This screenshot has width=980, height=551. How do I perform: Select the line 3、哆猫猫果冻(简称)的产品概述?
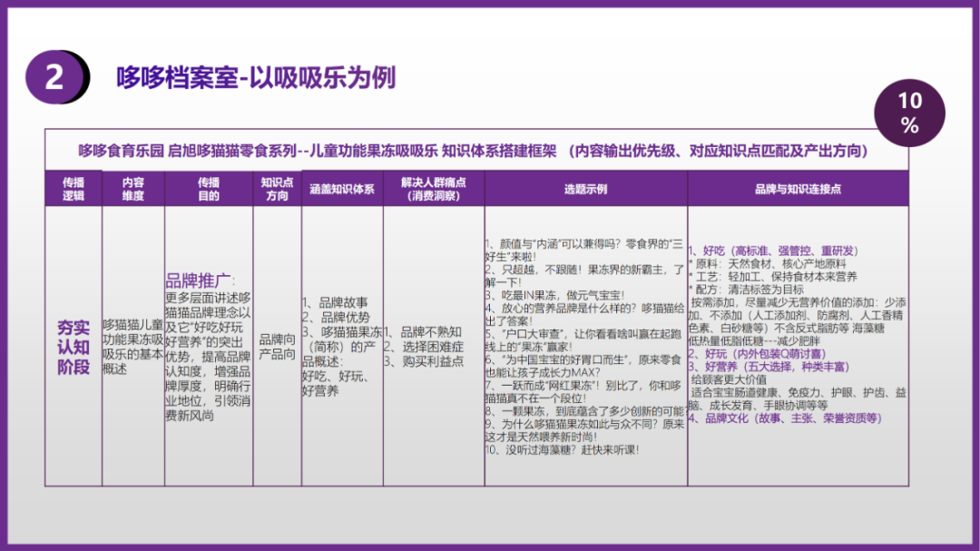point(342,347)
